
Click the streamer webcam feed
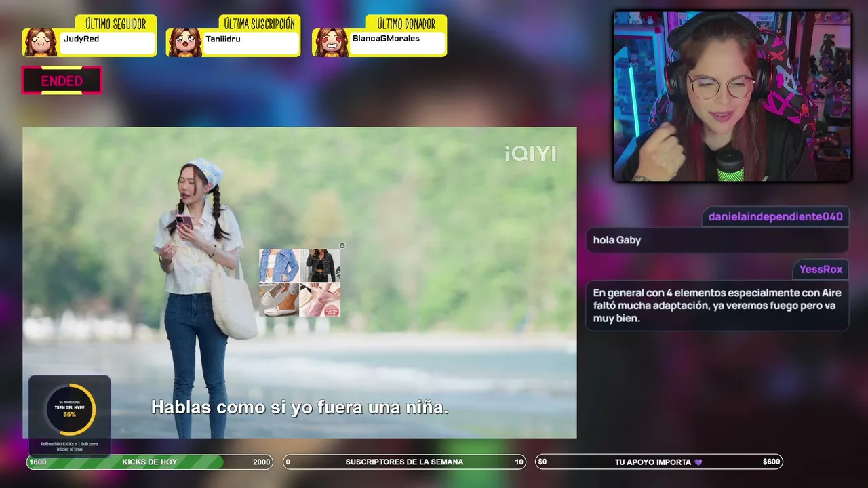coord(732,96)
